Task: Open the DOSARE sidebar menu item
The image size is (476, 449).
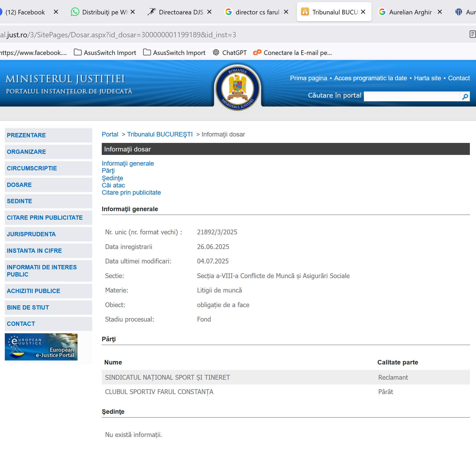Action: click(x=19, y=185)
